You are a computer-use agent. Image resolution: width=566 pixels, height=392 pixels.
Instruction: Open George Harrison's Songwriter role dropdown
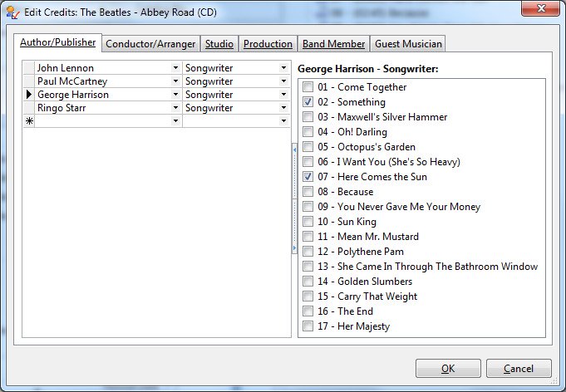283,95
